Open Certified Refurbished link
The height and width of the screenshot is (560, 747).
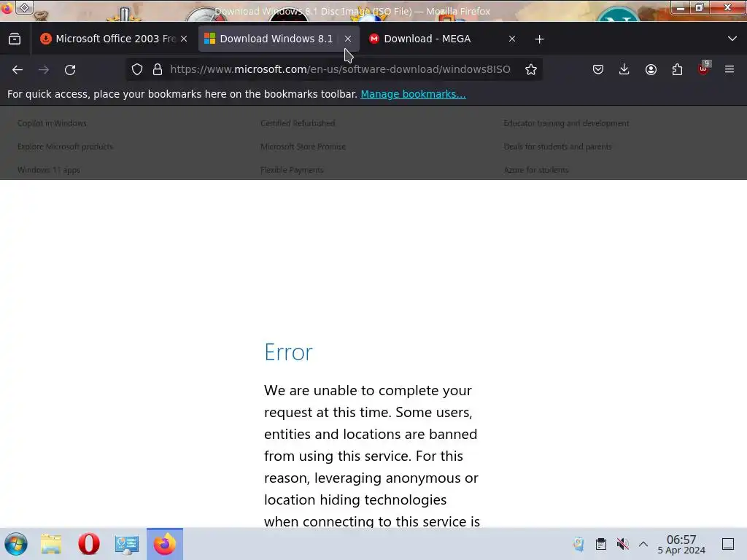(x=298, y=123)
